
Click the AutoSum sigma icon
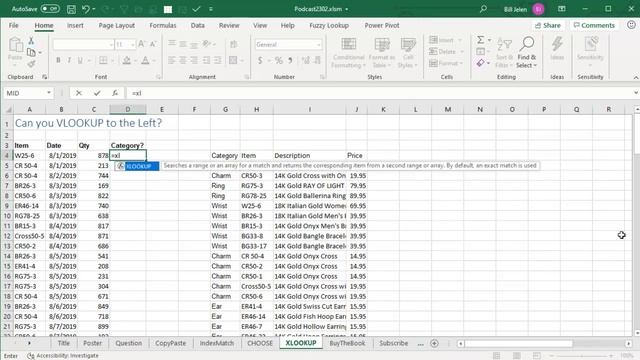480,40
